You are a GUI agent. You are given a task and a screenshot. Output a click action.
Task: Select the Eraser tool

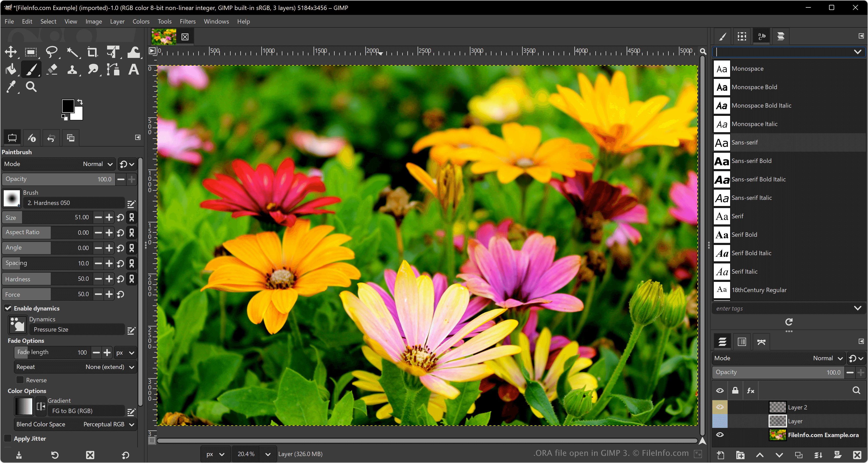(52, 70)
